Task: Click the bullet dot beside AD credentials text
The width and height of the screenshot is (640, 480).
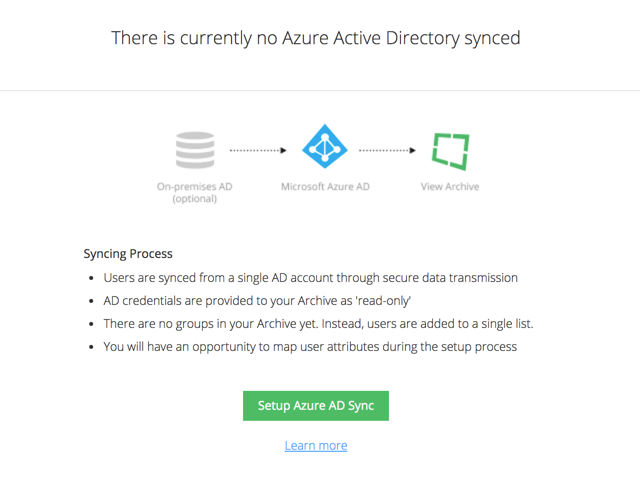Action: (x=91, y=301)
